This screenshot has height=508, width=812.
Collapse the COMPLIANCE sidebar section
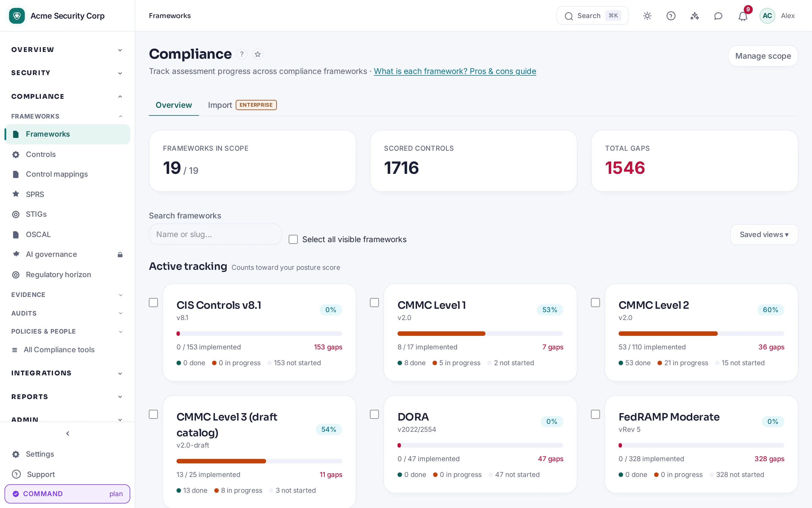pos(67,97)
